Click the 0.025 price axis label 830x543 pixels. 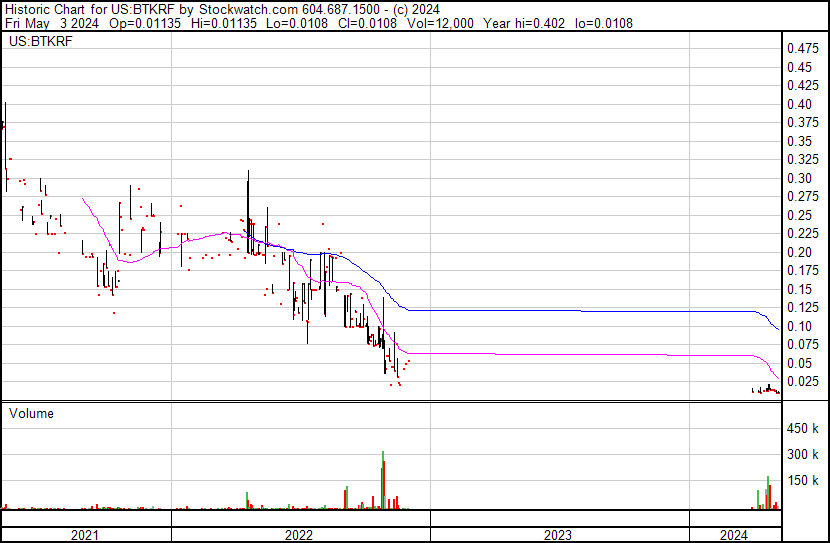coord(801,381)
